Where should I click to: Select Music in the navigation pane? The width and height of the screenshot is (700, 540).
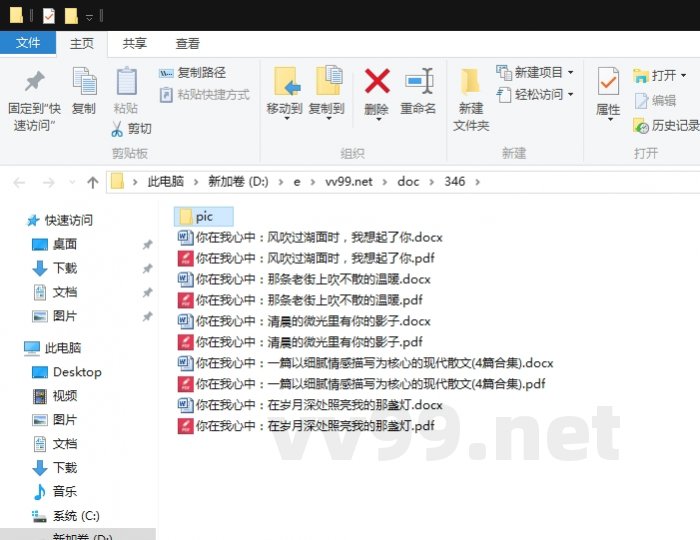tap(55, 491)
